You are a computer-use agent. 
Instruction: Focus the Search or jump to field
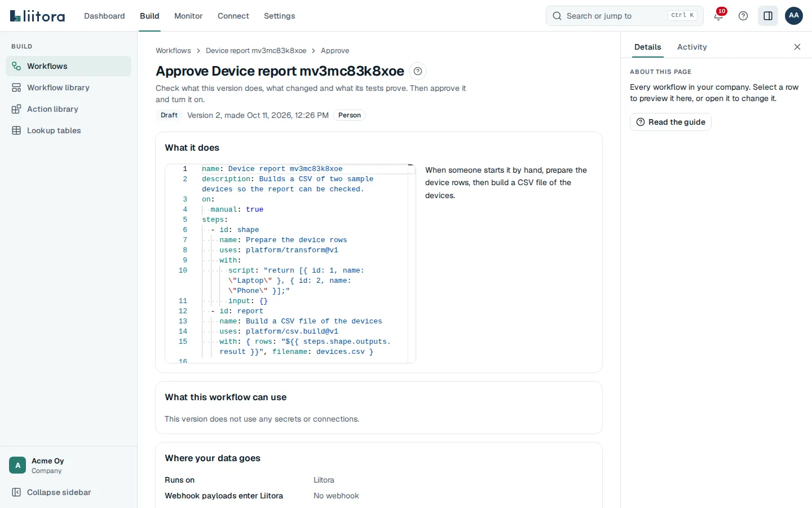pos(624,16)
